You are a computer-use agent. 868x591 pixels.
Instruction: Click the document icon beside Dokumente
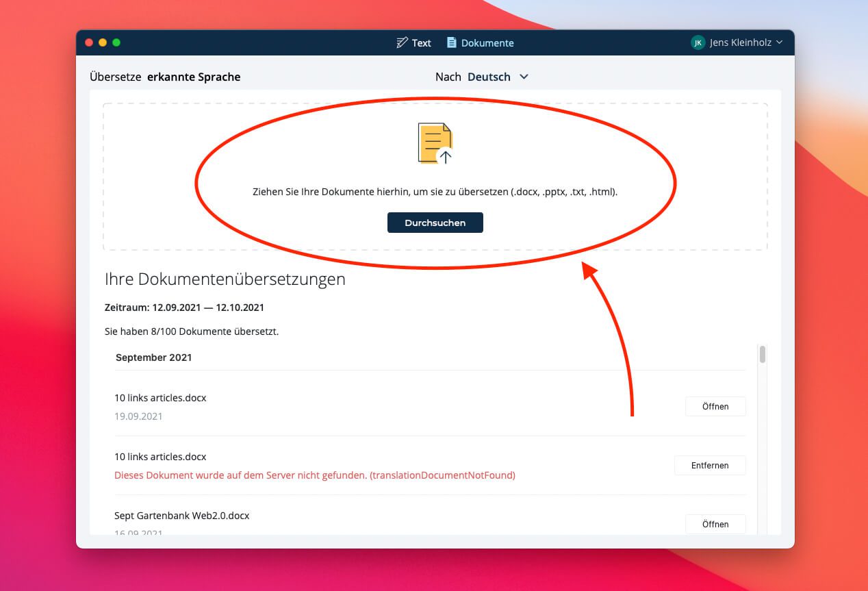pos(451,42)
